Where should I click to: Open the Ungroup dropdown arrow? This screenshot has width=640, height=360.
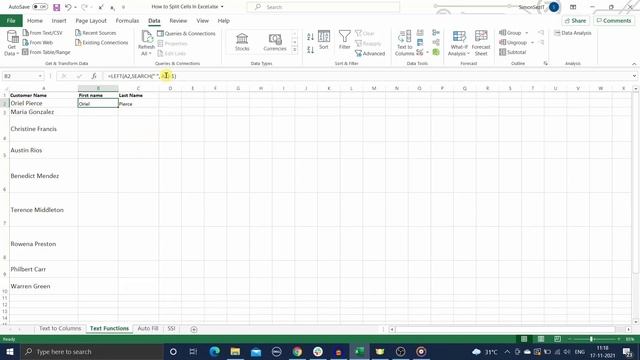532,42
